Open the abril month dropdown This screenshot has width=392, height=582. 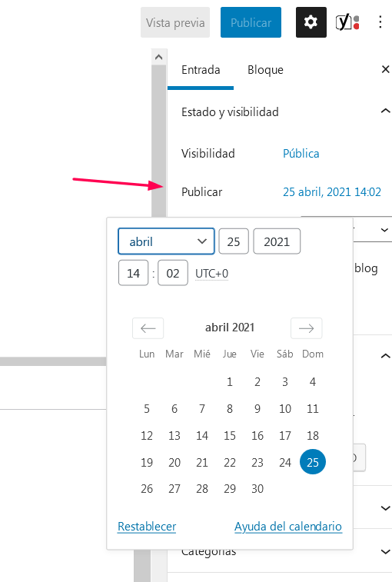(x=166, y=241)
